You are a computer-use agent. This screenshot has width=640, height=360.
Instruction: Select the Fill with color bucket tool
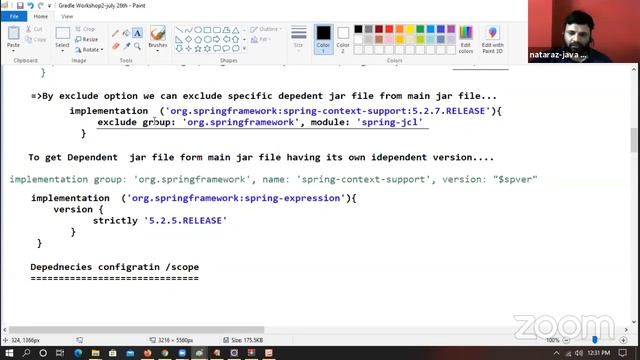[x=127, y=33]
